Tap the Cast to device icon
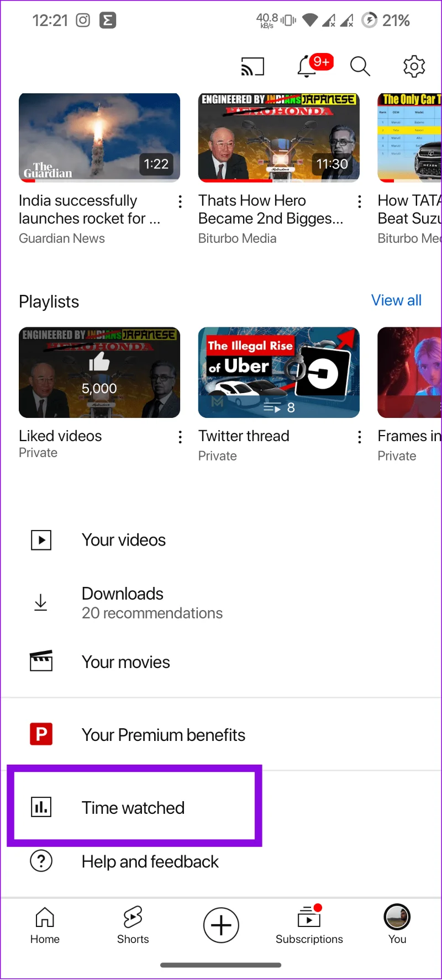This screenshot has height=980, width=442. point(252,67)
